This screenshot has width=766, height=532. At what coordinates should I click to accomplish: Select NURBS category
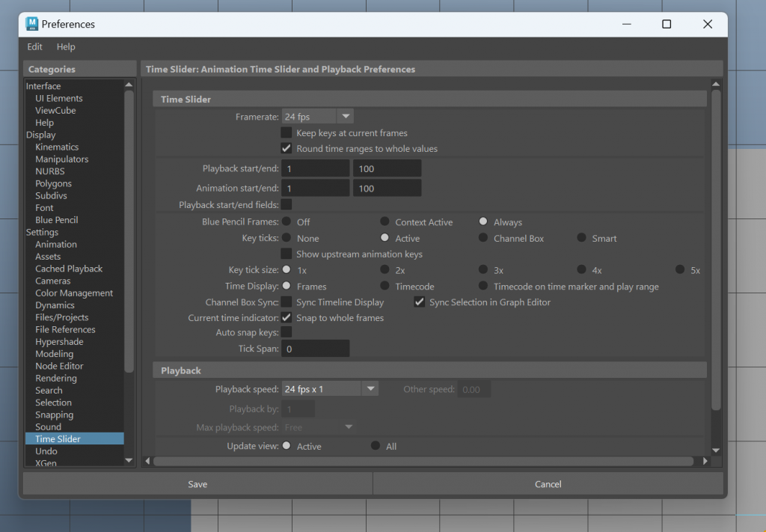[50, 171]
